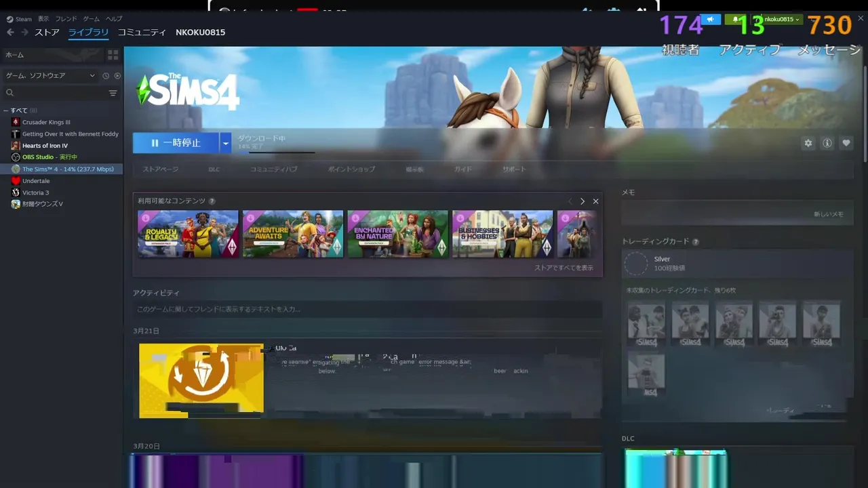Open the nkoku0815 account dropdown
The image size is (868, 488).
781,20
